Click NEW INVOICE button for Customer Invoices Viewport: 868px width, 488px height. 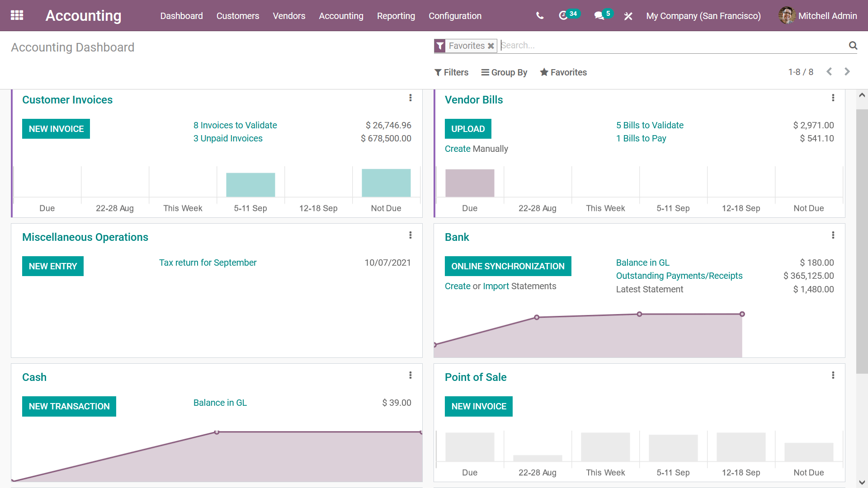click(x=56, y=129)
